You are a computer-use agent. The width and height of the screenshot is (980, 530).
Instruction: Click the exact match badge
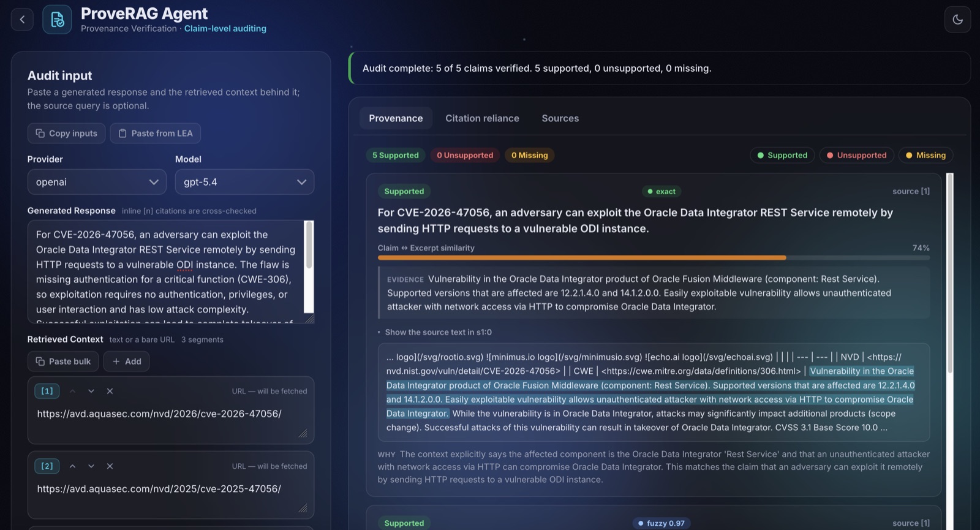coord(661,191)
